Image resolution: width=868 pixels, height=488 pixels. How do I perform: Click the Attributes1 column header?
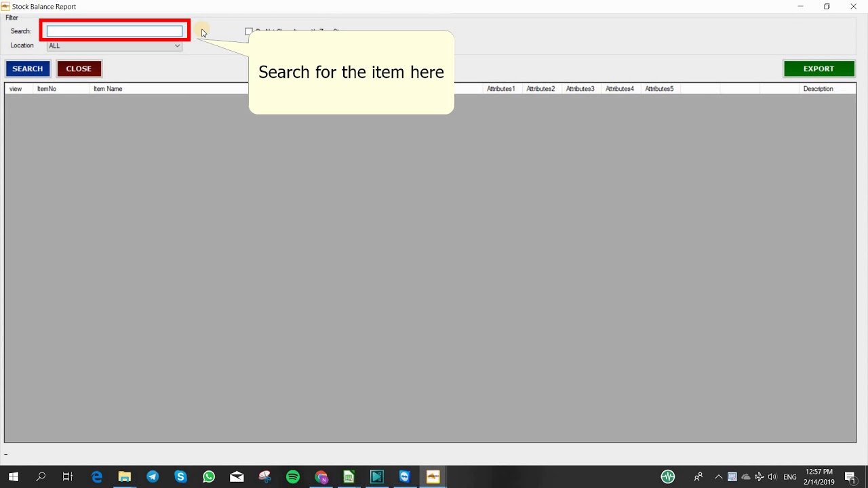pos(501,89)
